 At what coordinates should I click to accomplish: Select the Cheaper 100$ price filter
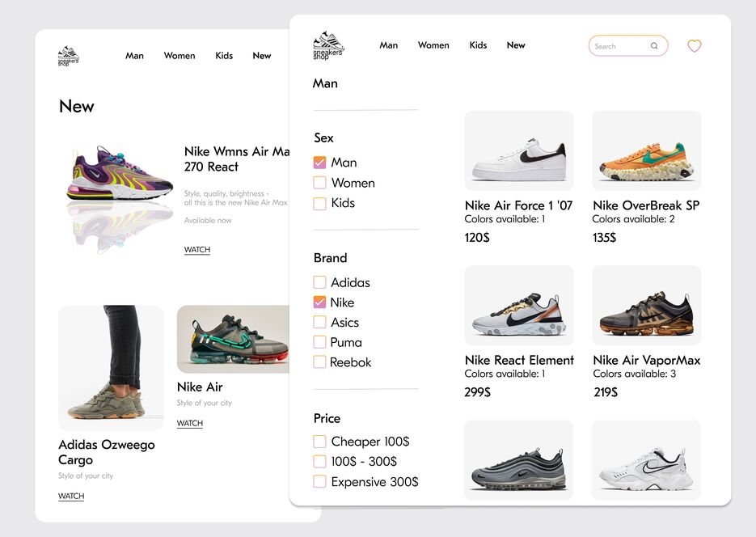[x=319, y=441]
